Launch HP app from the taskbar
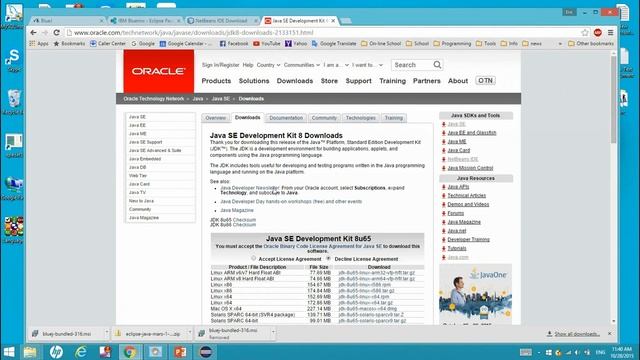Screen dimensions: 640x360 click(56, 352)
